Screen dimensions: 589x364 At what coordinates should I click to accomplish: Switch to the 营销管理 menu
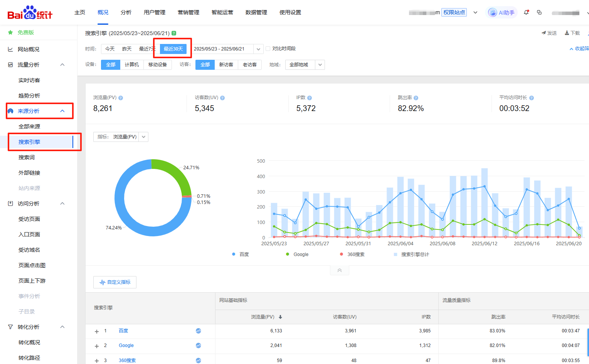188,12
